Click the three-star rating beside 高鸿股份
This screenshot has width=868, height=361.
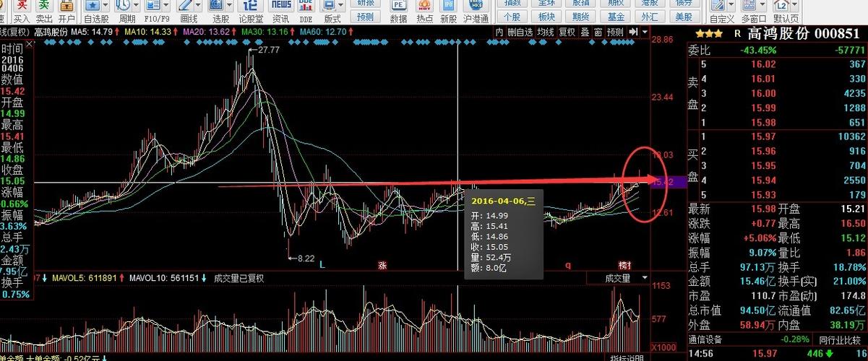[x=708, y=33]
